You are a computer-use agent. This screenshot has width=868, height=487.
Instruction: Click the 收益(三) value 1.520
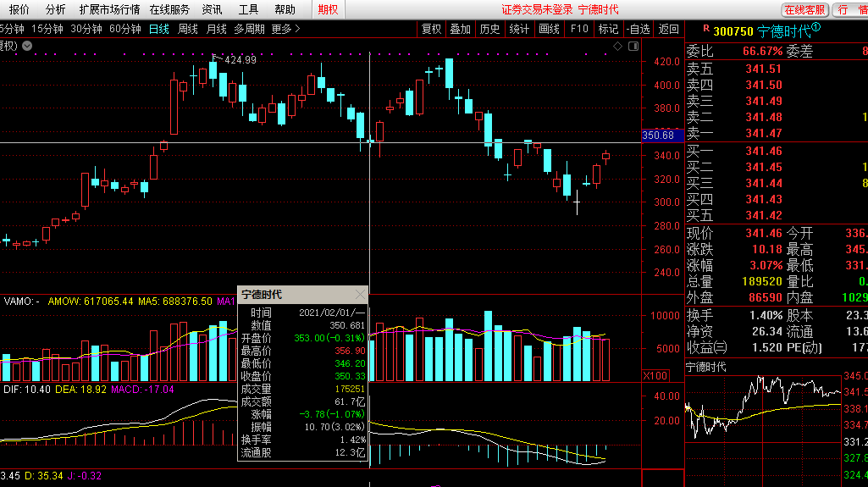tap(766, 347)
